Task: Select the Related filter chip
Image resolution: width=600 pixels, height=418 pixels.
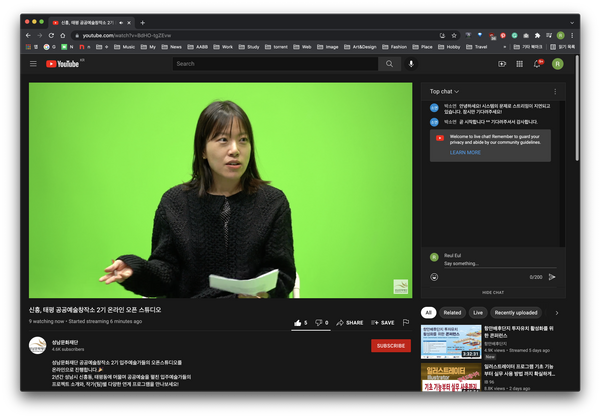Action: tap(452, 313)
